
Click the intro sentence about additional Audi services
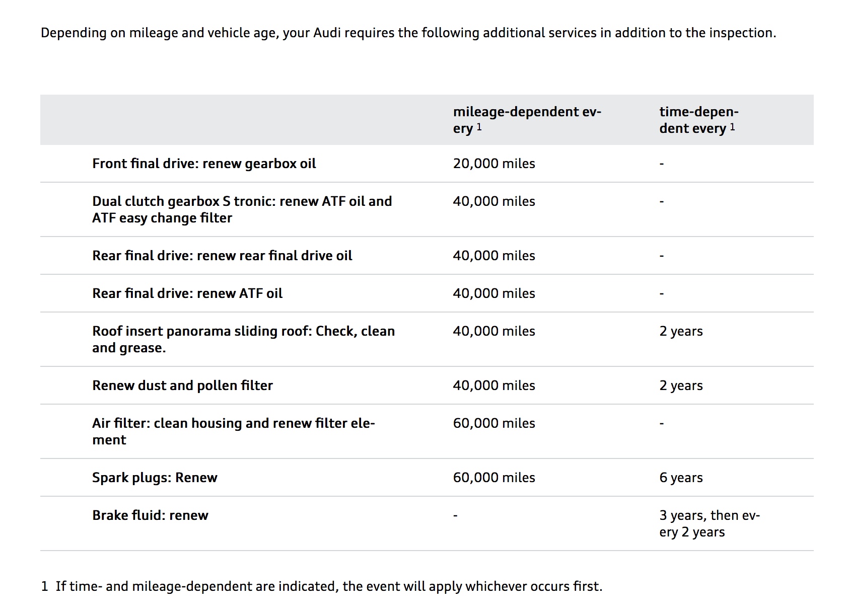(408, 33)
